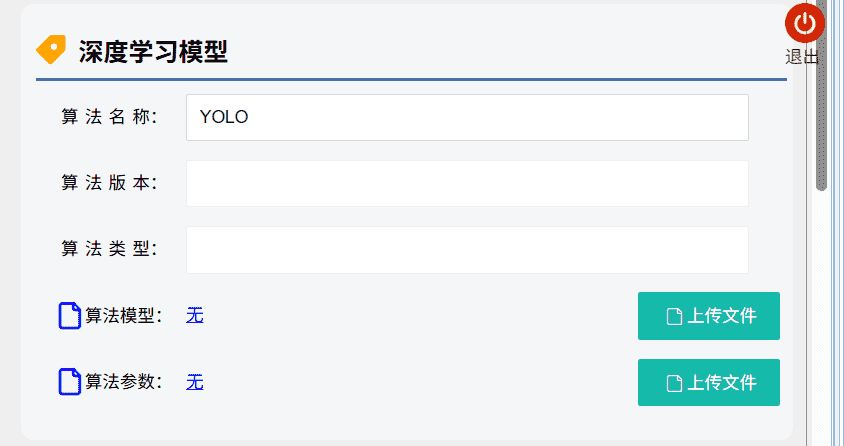Click the blue file icon beside 算法参数
The height and width of the screenshot is (446, 844).
pyautogui.click(x=70, y=382)
